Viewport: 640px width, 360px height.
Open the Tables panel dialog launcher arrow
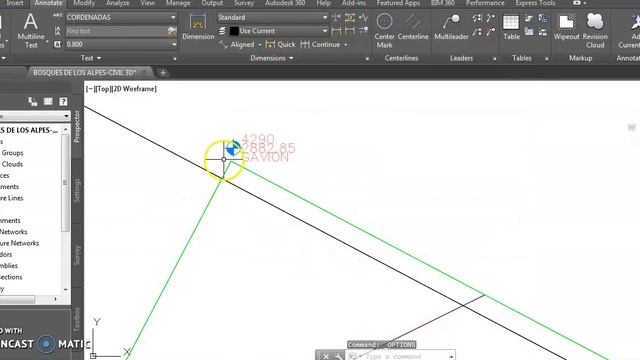click(547, 59)
